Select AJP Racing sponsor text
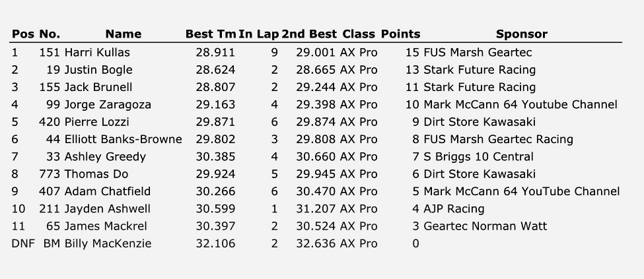644x279 pixels. click(x=454, y=209)
